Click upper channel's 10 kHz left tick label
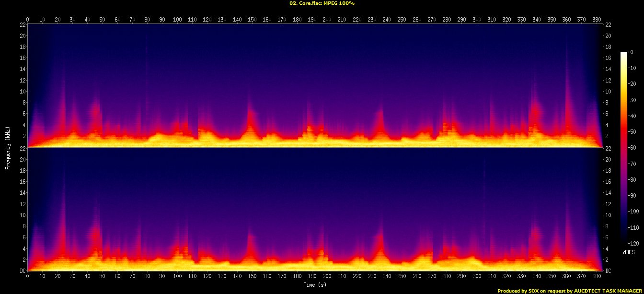The width and height of the screenshot is (644, 294). [x=22, y=92]
